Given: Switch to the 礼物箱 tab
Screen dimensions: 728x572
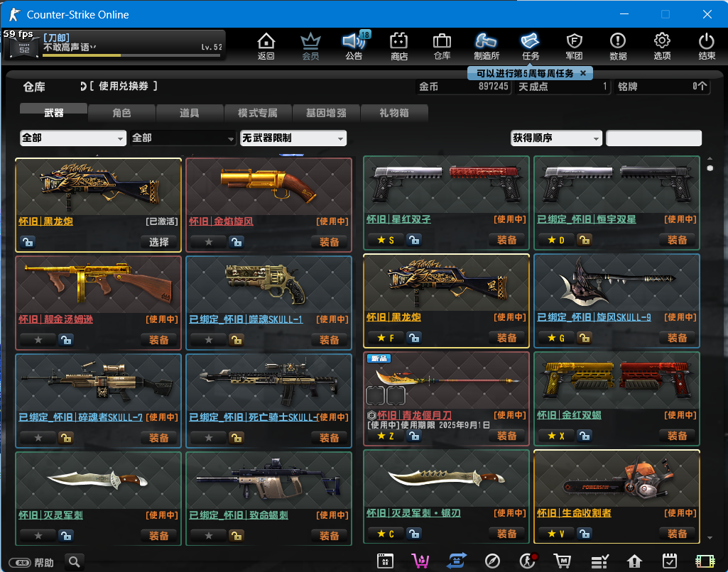Looking at the screenshot, I should pos(393,112).
